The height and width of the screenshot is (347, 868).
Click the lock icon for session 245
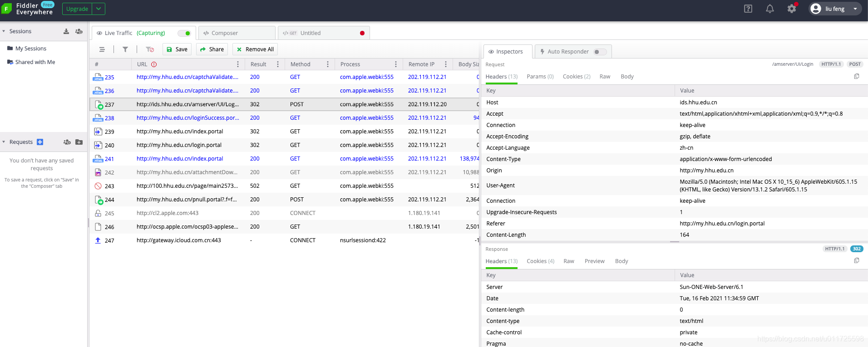(98, 213)
